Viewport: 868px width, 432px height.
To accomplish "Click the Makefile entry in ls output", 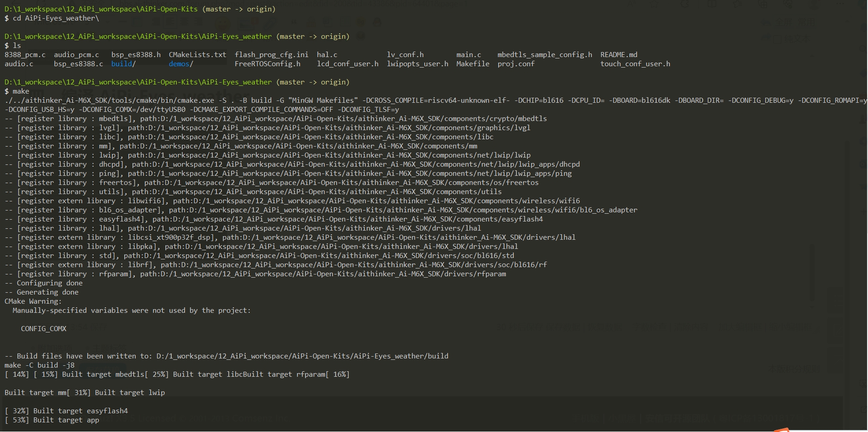I will pos(473,64).
